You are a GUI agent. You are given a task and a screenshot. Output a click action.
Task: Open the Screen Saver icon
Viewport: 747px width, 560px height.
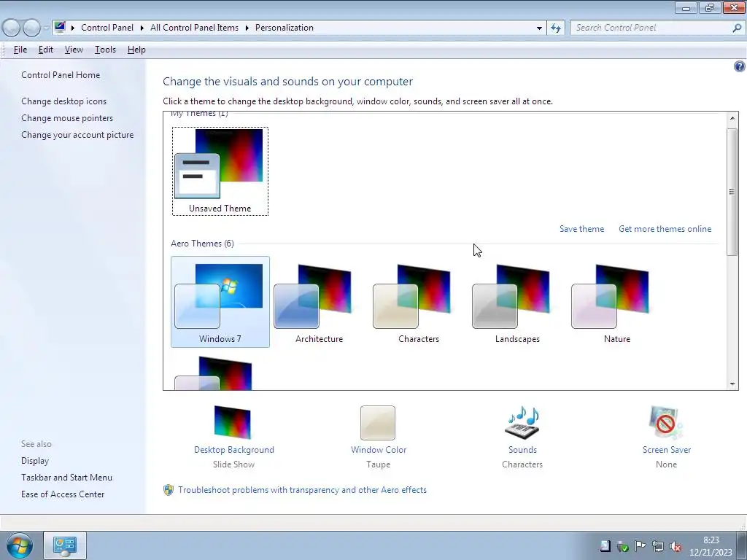(x=666, y=422)
